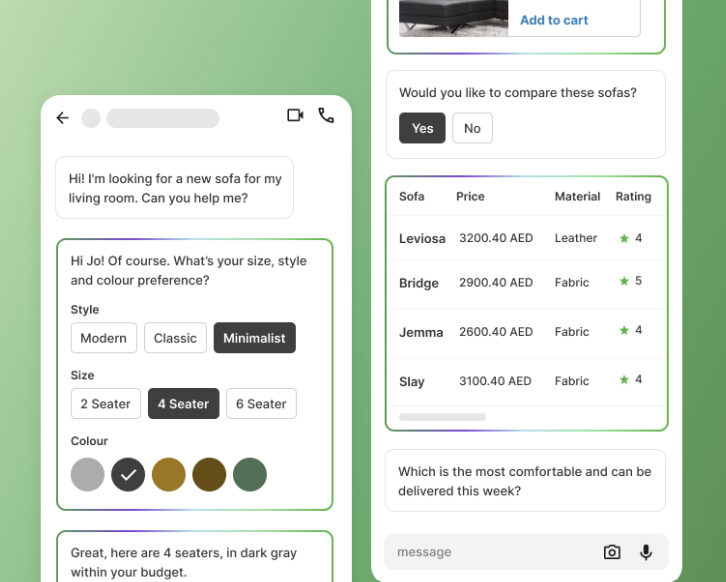Image resolution: width=726 pixels, height=582 pixels.
Task: Select the Minimalist style option
Action: coord(254,338)
